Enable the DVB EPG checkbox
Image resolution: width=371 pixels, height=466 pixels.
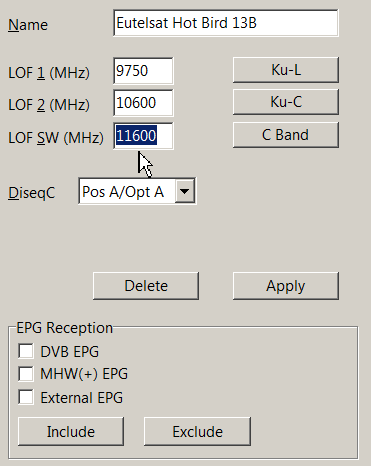(x=26, y=351)
